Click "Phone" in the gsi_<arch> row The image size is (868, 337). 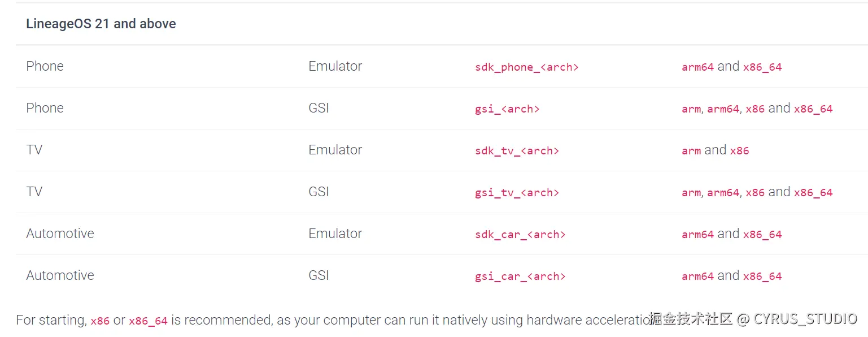tap(45, 108)
